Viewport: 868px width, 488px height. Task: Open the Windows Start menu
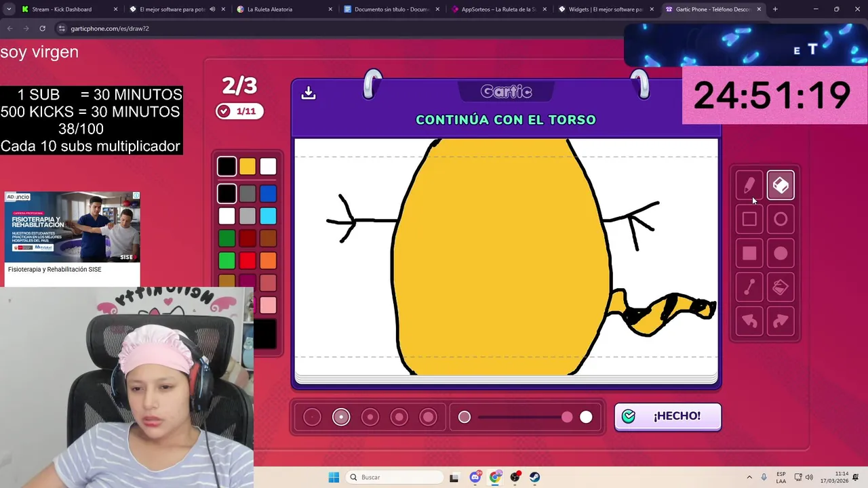(x=334, y=477)
